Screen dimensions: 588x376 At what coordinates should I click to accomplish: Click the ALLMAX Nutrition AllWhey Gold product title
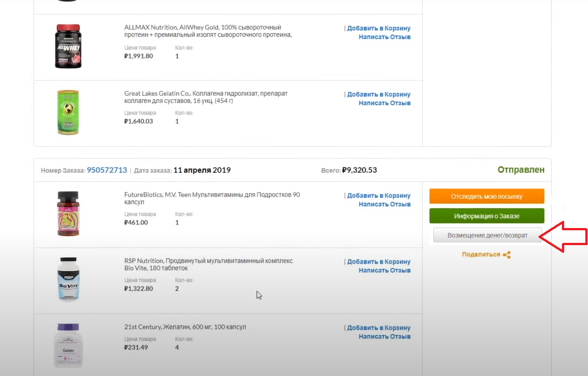[208, 31]
